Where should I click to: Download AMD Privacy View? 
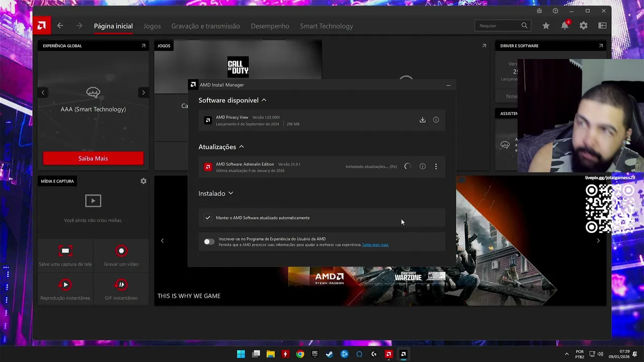pos(423,120)
